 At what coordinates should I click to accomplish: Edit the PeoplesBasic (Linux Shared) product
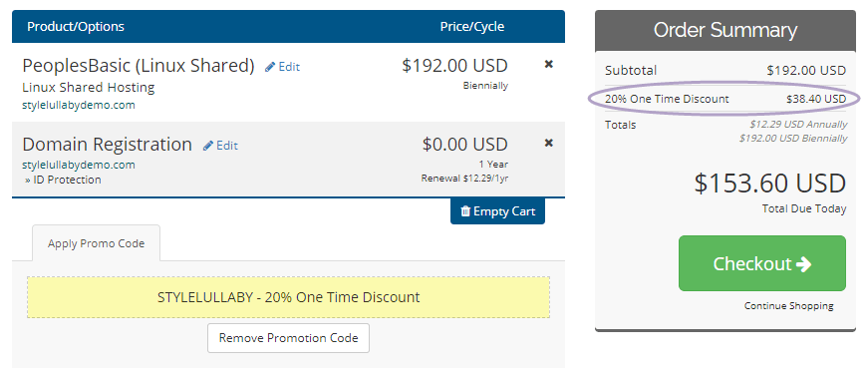(x=283, y=67)
